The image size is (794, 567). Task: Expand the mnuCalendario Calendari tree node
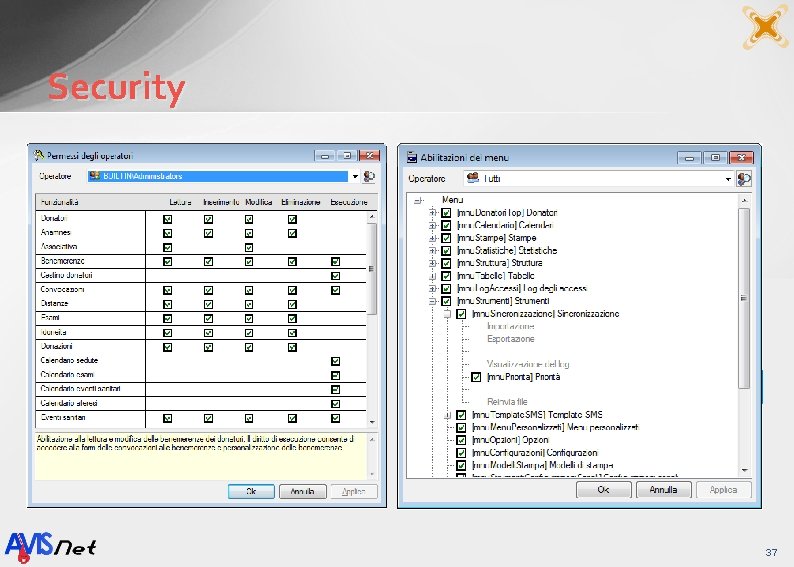click(x=432, y=225)
